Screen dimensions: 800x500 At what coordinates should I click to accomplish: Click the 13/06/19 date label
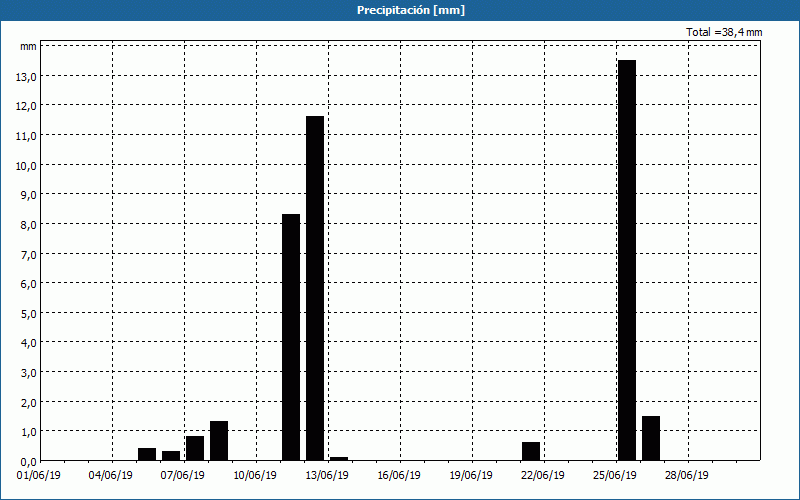click(327, 476)
